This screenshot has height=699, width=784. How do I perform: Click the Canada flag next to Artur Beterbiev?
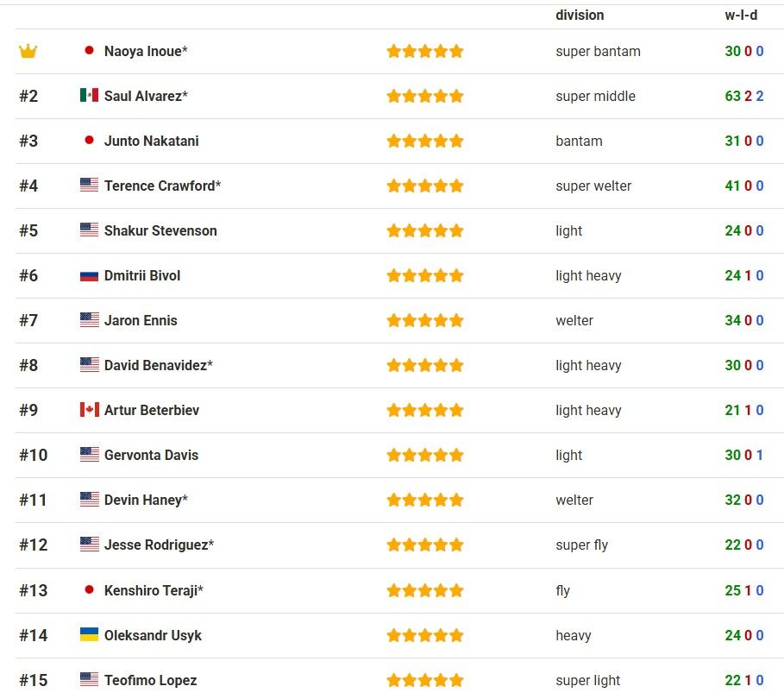(x=89, y=410)
